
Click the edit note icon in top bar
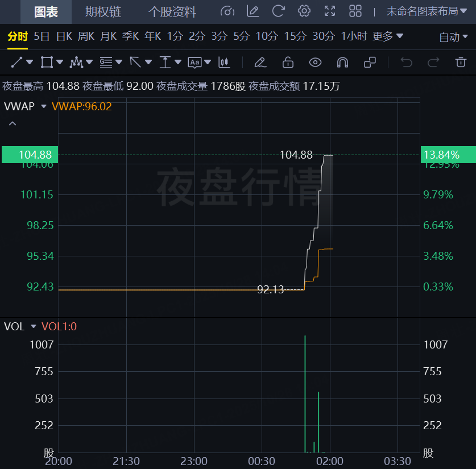(x=253, y=11)
